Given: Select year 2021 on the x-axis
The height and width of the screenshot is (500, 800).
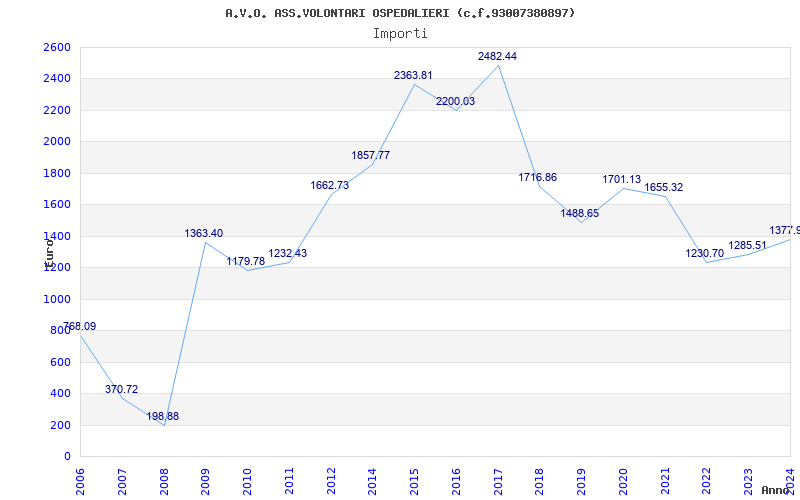Looking at the screenshot, I should (665, 482).
